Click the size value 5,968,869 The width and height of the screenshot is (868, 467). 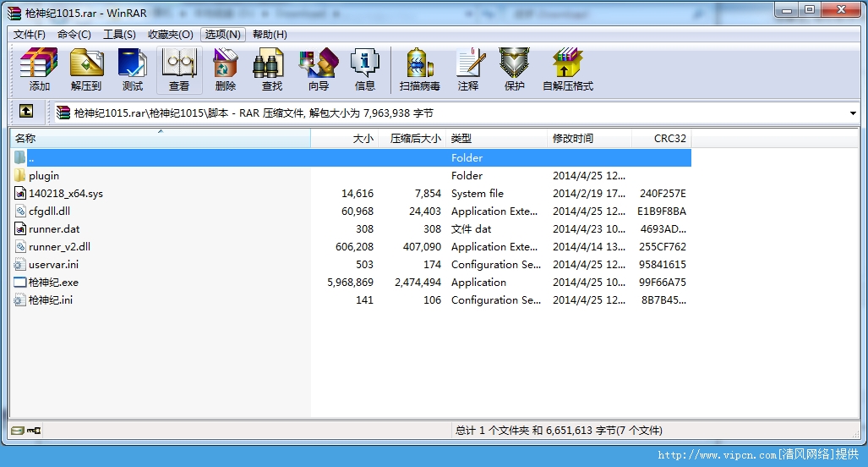click(351, 282)
